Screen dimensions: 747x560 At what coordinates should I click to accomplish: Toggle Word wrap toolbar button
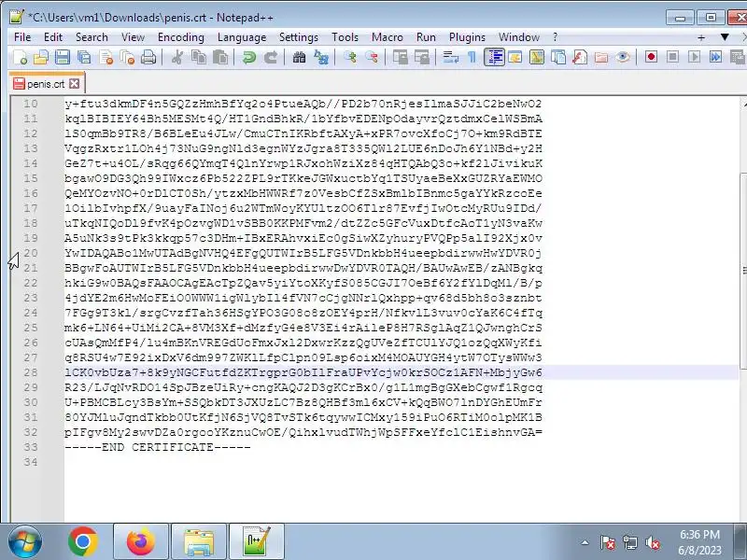(451, 58)
